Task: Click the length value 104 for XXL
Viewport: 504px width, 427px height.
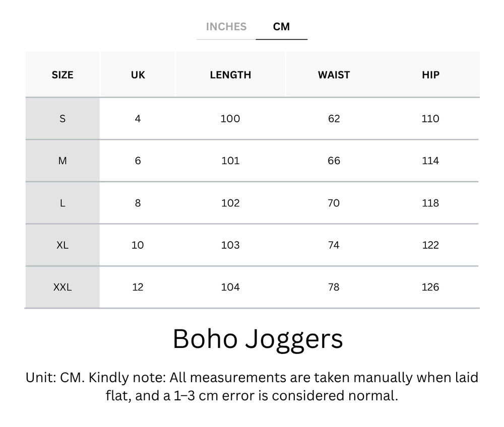Action: 230,287
